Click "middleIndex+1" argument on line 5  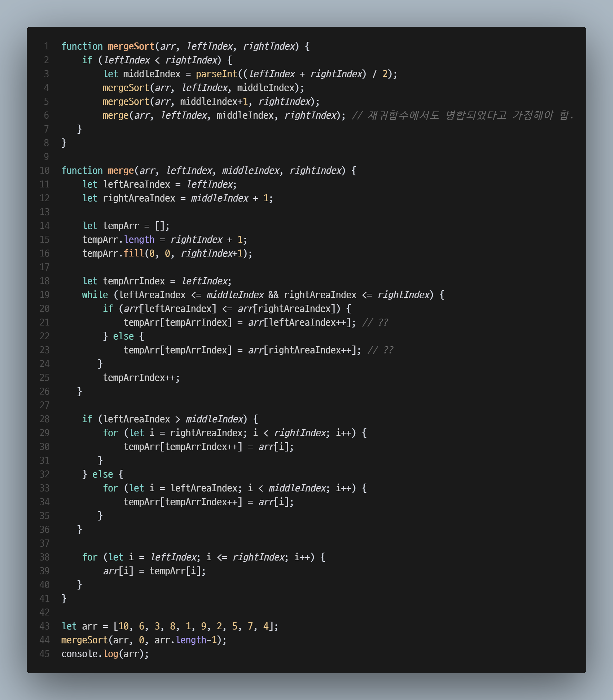click(214, 101)
